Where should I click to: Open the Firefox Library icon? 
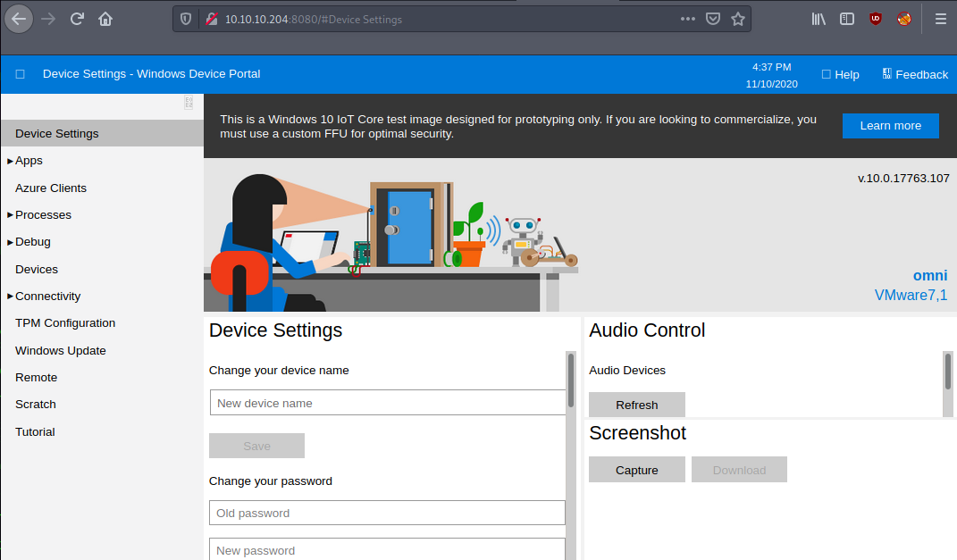coord(818,19)
